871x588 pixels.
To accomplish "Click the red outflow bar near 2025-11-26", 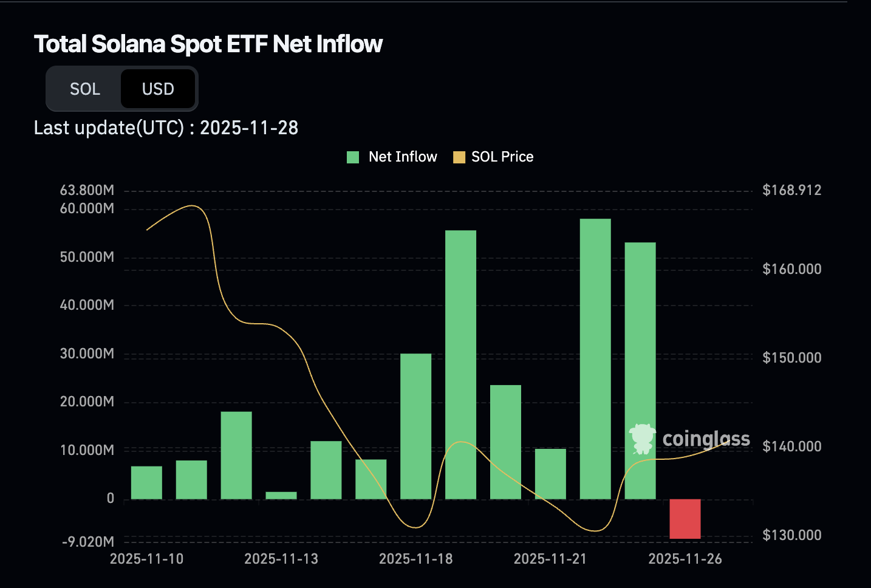I will point(684,518).
